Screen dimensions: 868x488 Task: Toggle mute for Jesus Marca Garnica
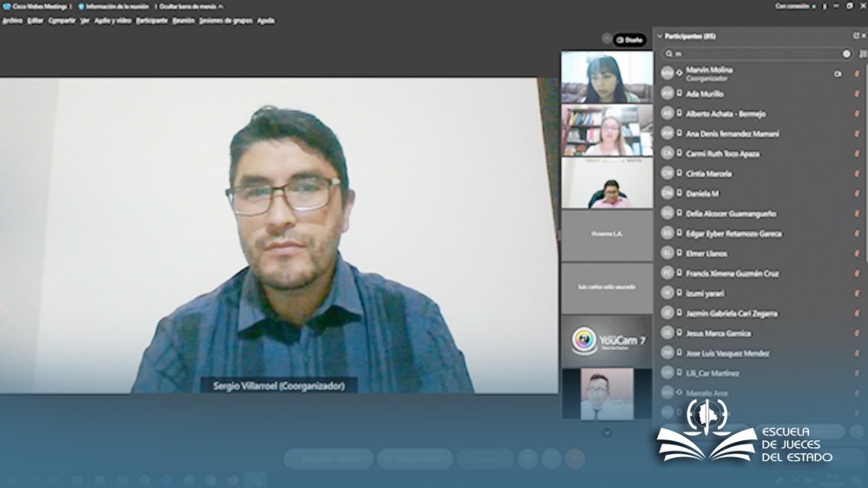[857, 333]
